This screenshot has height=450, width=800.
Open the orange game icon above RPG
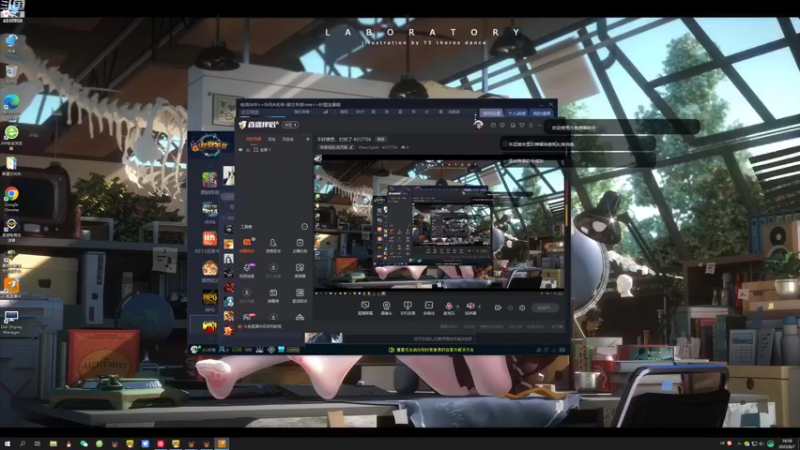coord(210,269)
